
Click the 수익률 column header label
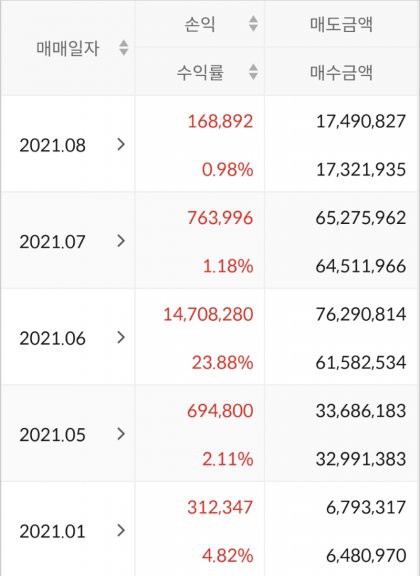pyautogui.click(x=200, y=72)
